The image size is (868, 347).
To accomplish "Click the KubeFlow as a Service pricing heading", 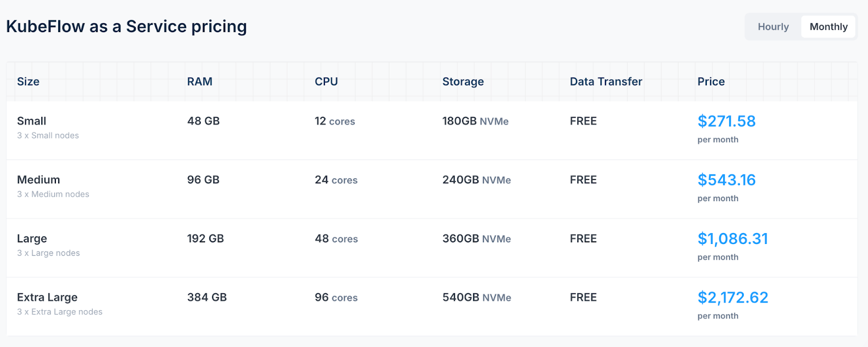I will point(126,27).
